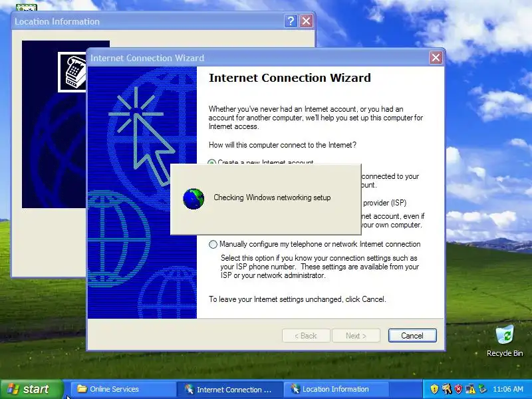Click the Internet Connection Wizard heading
The width and height of the screenshot is (532, 399).
tap(290, 78)
